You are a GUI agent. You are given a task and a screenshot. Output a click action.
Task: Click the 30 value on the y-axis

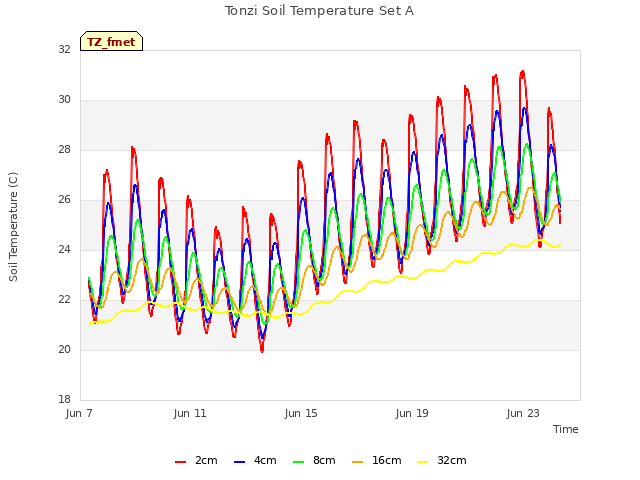[x=64, y=100]
